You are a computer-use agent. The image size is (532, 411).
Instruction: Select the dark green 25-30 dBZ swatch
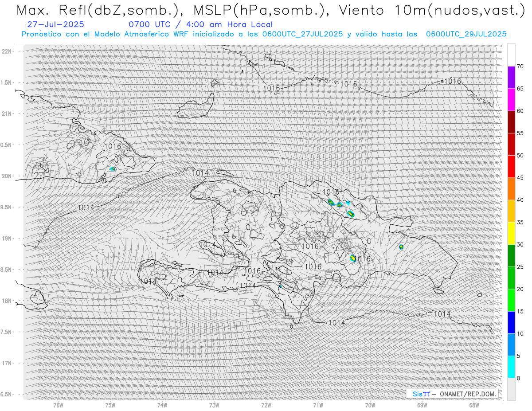(x=511, y=255)
